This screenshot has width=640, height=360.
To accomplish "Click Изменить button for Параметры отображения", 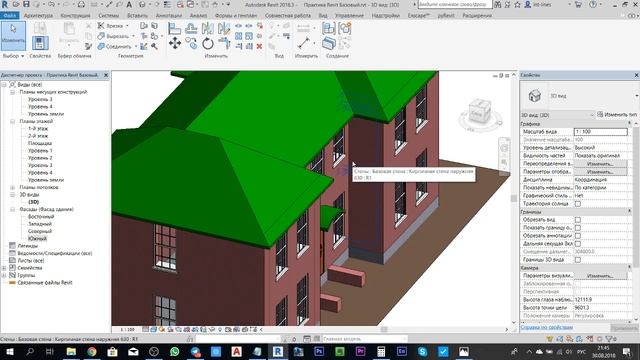I will [x=600, y=172].
